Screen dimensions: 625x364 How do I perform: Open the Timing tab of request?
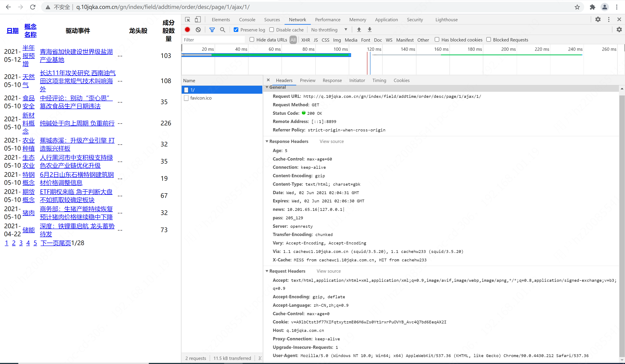379,80
